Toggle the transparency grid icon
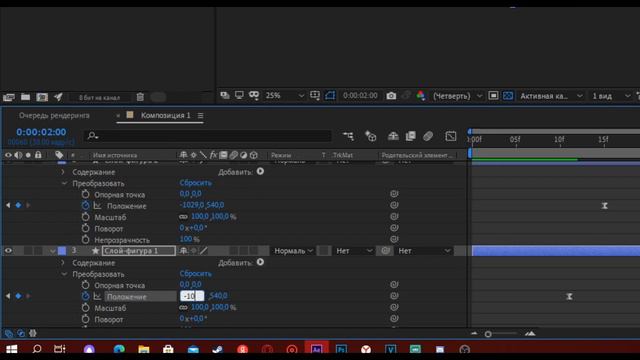Screen dimensions: 640x360 tap(508, 96)
